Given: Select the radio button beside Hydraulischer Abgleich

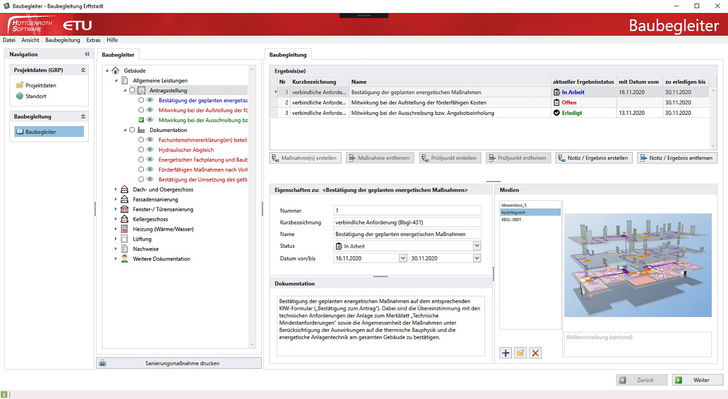Looking at the screenshot, I should click(141, 150).
